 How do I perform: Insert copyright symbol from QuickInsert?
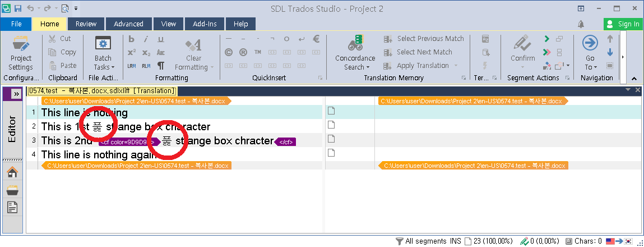tap(229, 52)
